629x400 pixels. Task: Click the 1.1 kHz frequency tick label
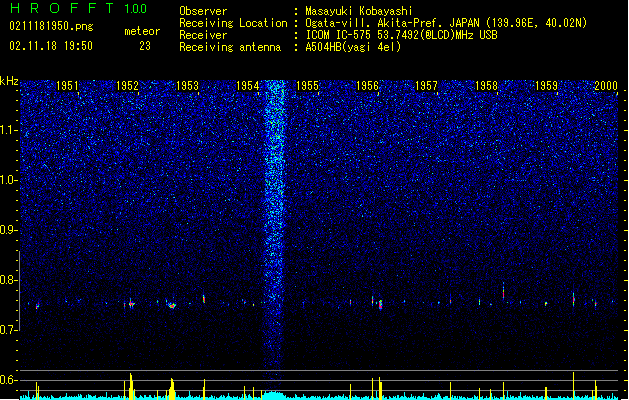click(9, 130)
